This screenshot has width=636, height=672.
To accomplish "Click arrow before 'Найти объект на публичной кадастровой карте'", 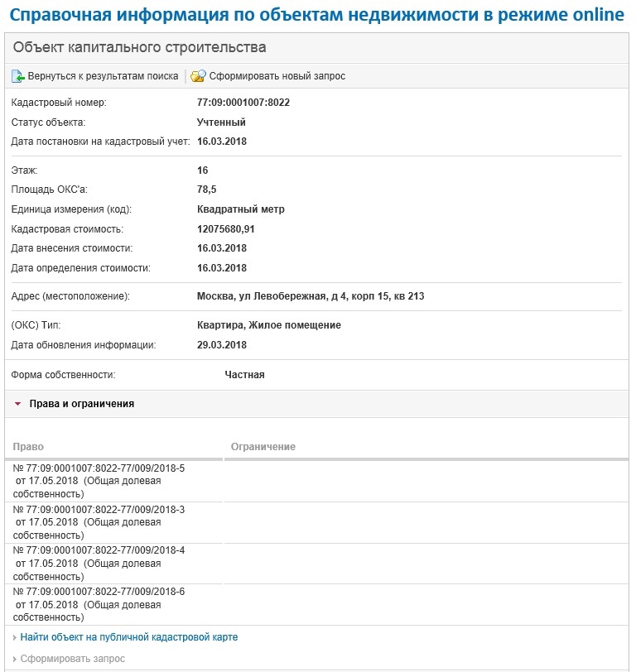I will tap(15, 638).
